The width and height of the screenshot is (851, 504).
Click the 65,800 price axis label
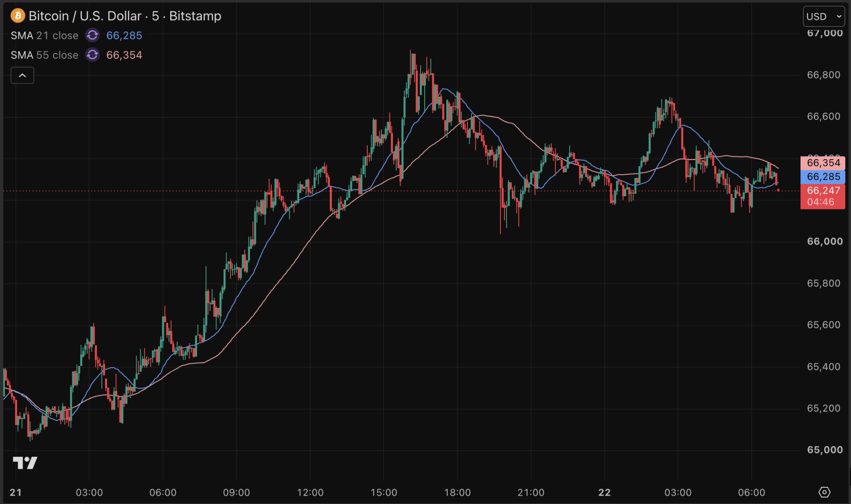824,283
